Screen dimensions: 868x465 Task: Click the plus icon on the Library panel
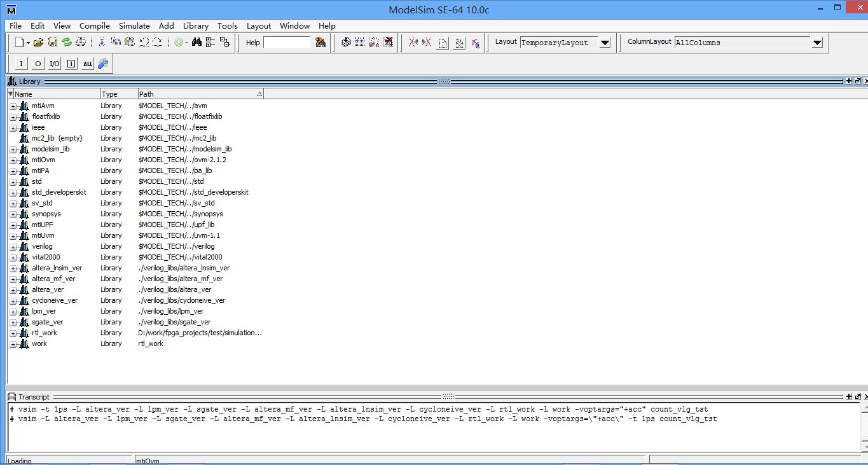849,81
